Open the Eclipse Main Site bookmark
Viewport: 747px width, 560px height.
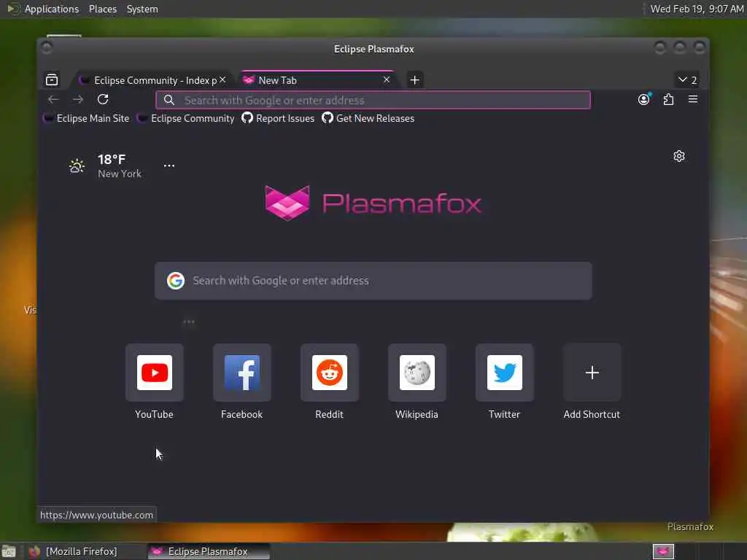86,118
